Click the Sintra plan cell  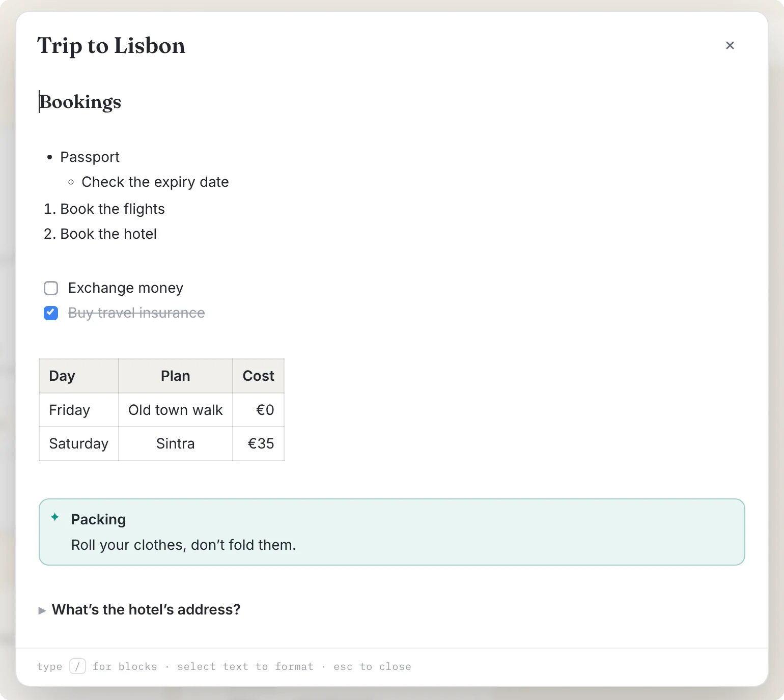tap(176, 444)
